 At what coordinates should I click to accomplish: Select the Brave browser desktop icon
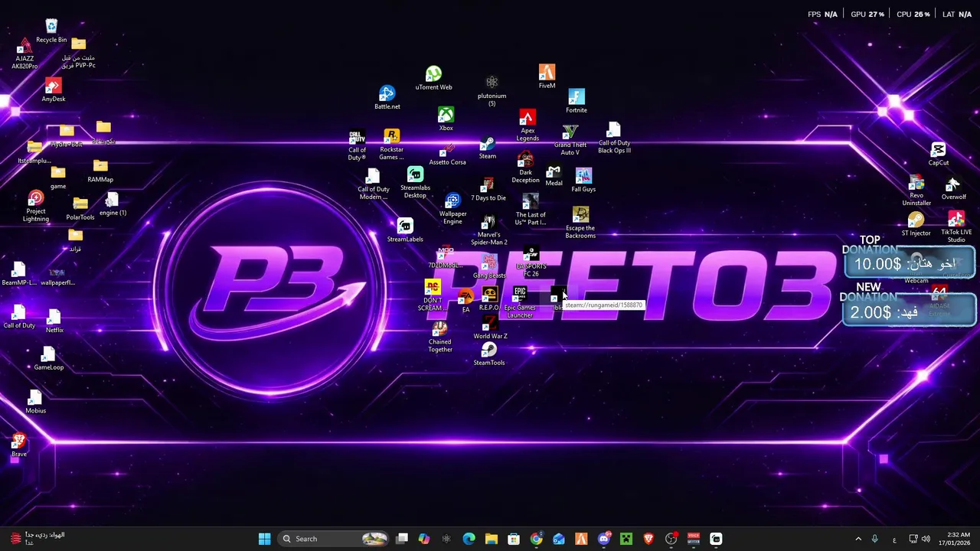pyautogui.click(x=19, y=445)
